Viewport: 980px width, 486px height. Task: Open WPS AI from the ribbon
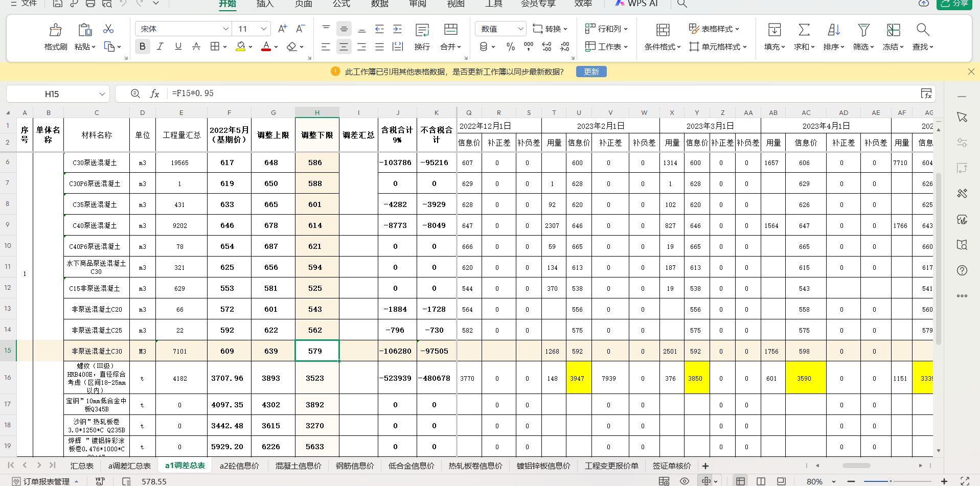coord(636,4)
